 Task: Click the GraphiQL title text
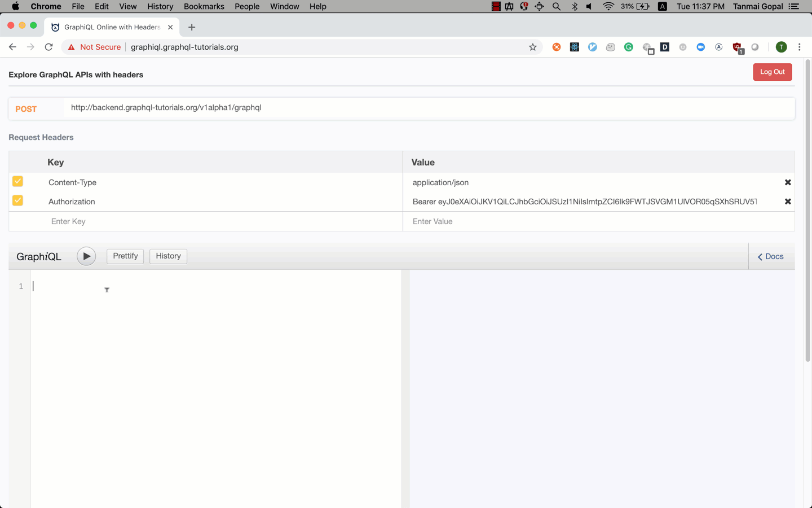tap(39, 256)
